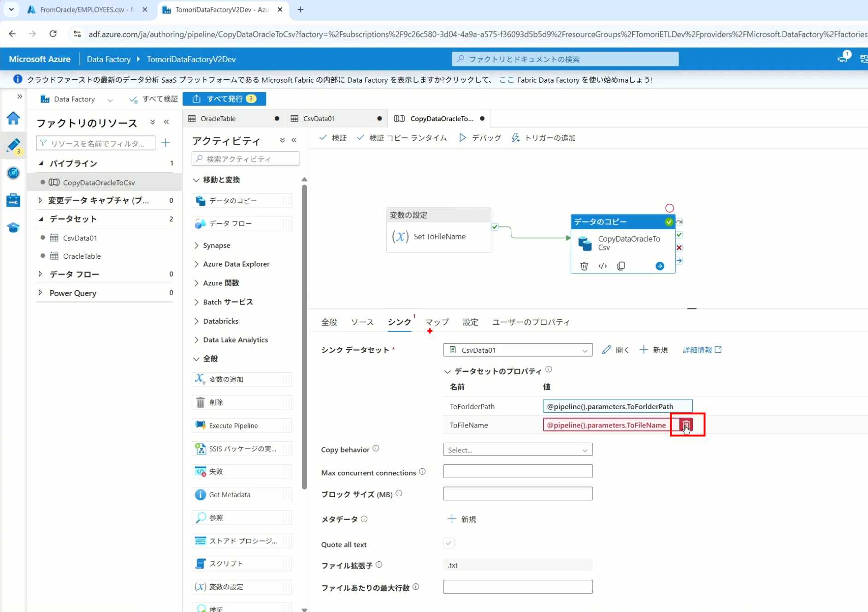Click the デバッグ button
This screenshot has width=868, height=612.
[480, 138]
